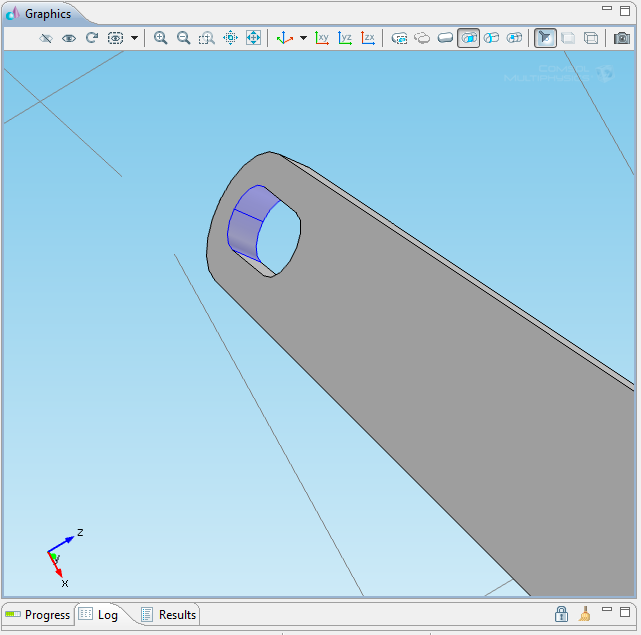Maximize the Graphics panel

coord(625,11)
